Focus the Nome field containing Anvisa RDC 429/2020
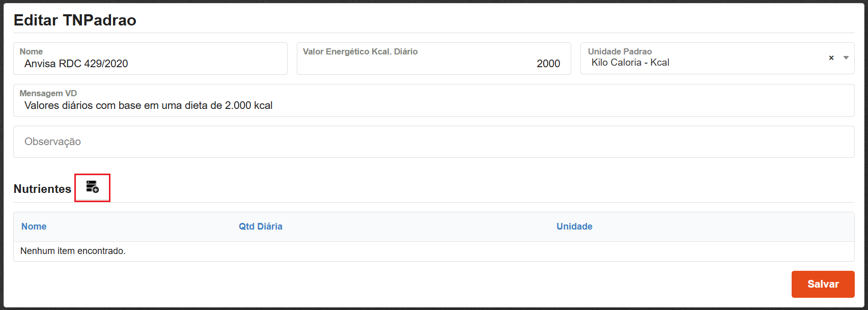The height and width of the screenshot is (310, 868). [150, 64]
